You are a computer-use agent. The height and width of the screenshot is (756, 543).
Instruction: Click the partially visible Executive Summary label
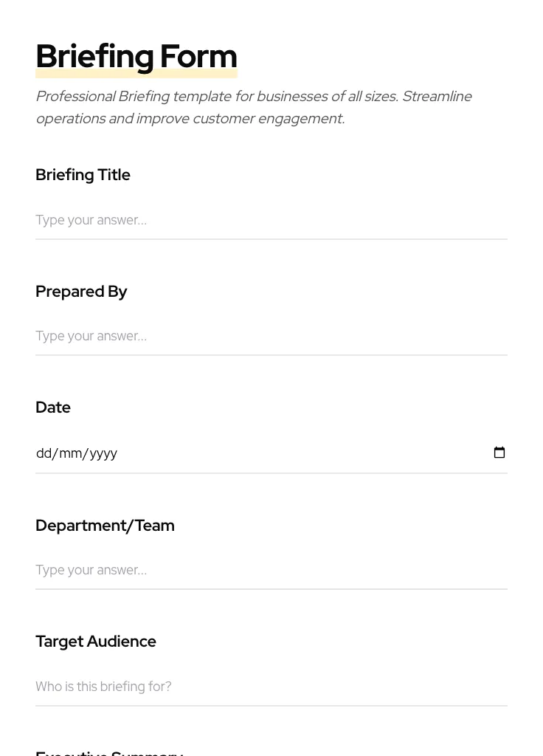coord(109,752)
